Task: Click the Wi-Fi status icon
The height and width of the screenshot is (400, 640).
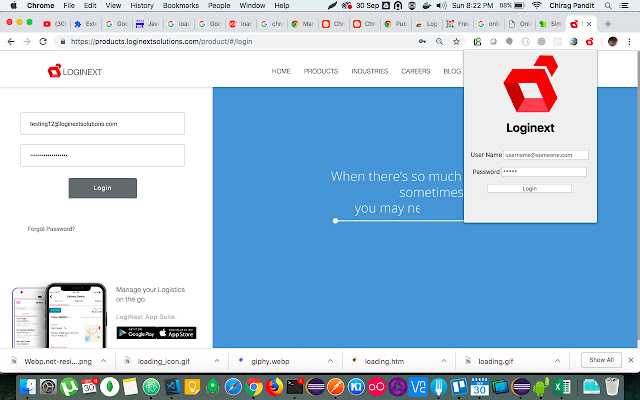Action: [x=537, y=6]
